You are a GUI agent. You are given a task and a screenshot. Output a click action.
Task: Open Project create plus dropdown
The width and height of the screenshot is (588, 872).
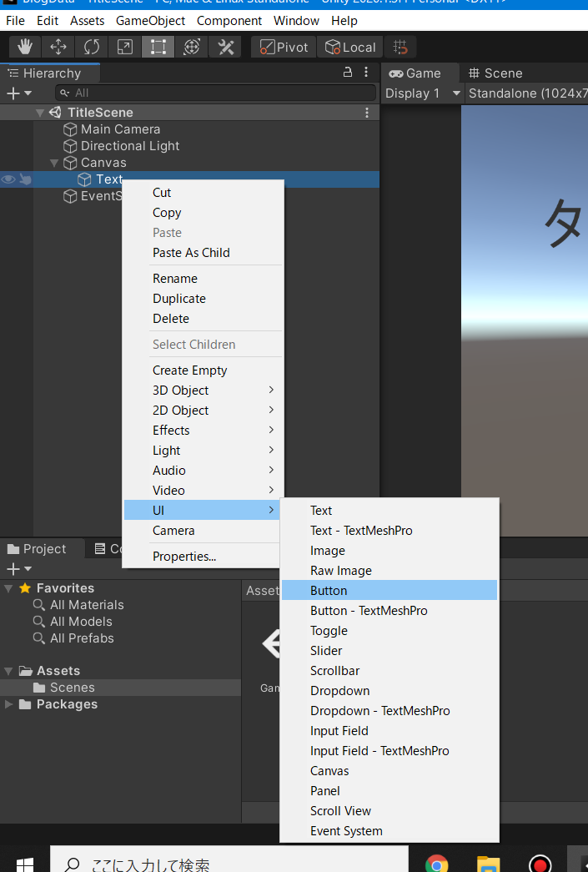(19, 569)
